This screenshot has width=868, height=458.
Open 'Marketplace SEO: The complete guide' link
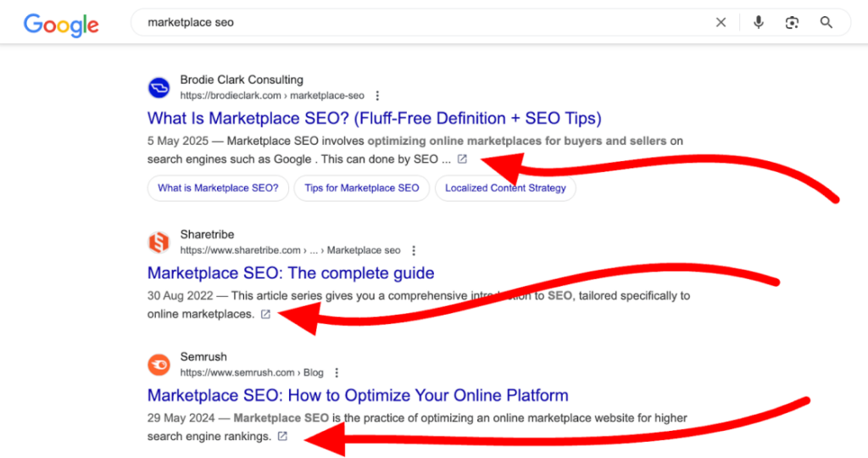tap(291, 273)
